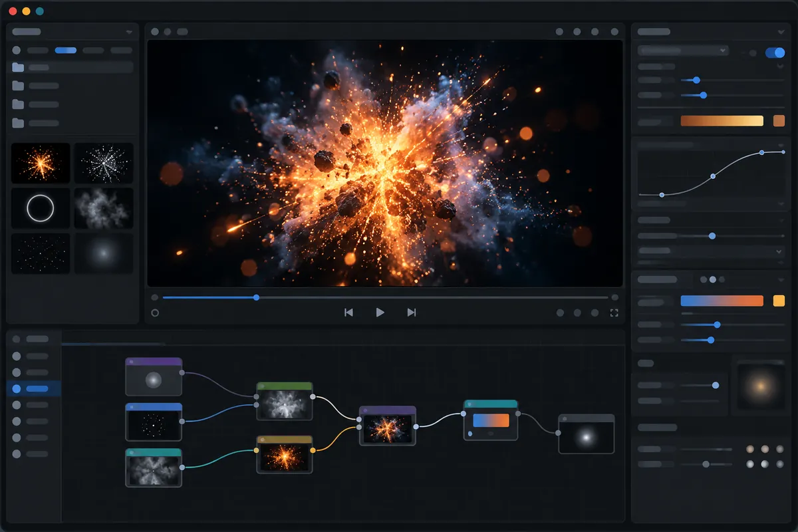798x532 pixels.
Task: Click the skip-to-start playback icon
Action: (348, 313)
